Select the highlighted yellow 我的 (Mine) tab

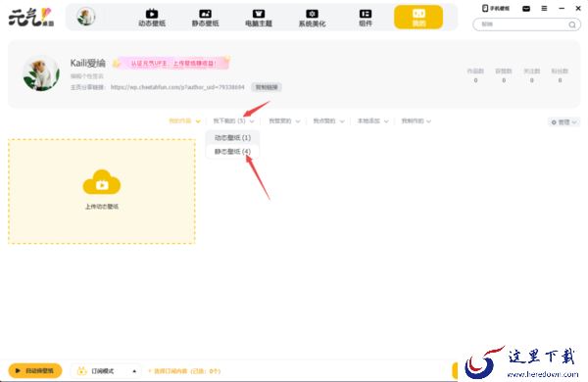point(418,18)
